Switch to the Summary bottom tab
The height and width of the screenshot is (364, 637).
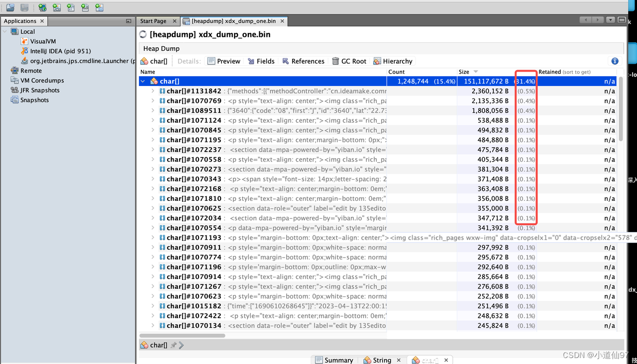(x=333, y=360)
